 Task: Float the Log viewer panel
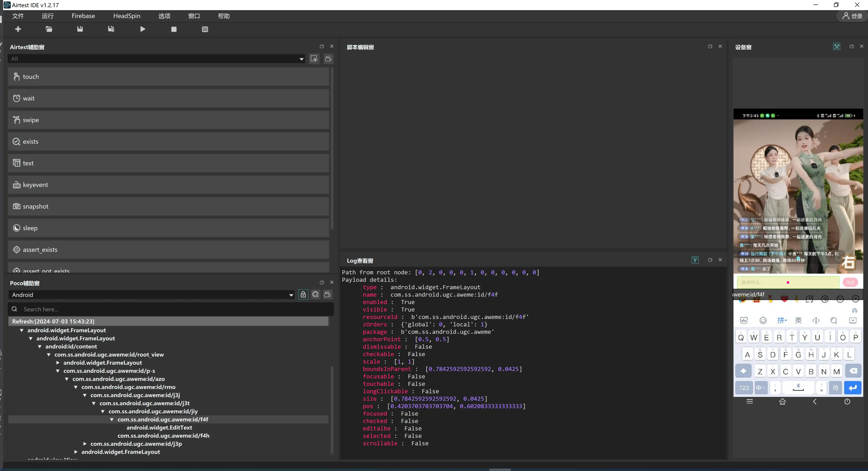coord(710,260)
